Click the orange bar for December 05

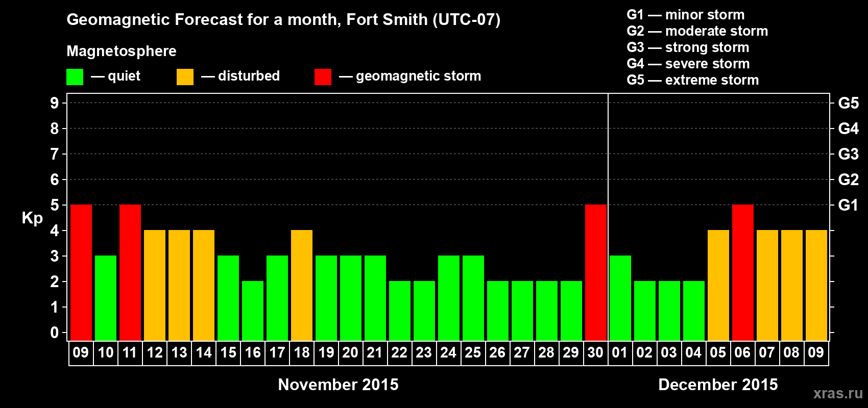click(718, 285)
